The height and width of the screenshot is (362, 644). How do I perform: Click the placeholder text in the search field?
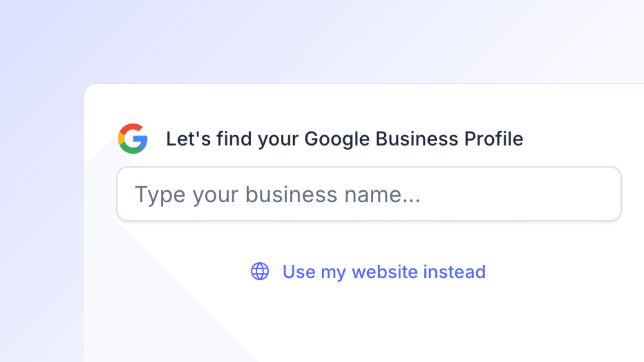coord(278,194)
